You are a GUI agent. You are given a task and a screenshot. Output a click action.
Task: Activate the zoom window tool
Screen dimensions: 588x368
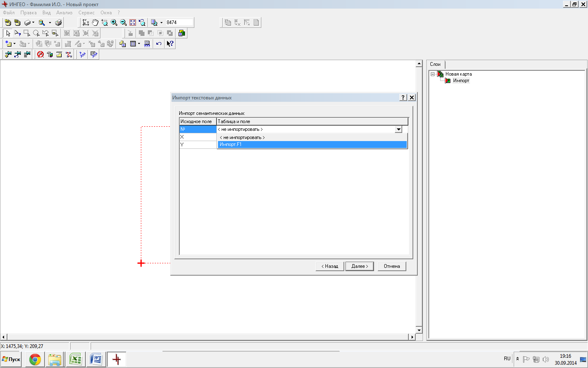(x=105, y=22)
